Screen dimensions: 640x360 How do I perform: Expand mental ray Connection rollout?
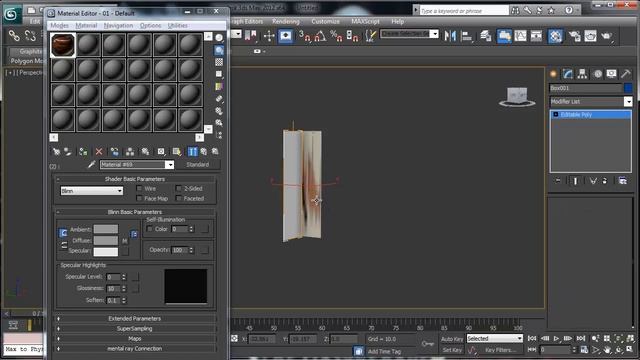135,349
